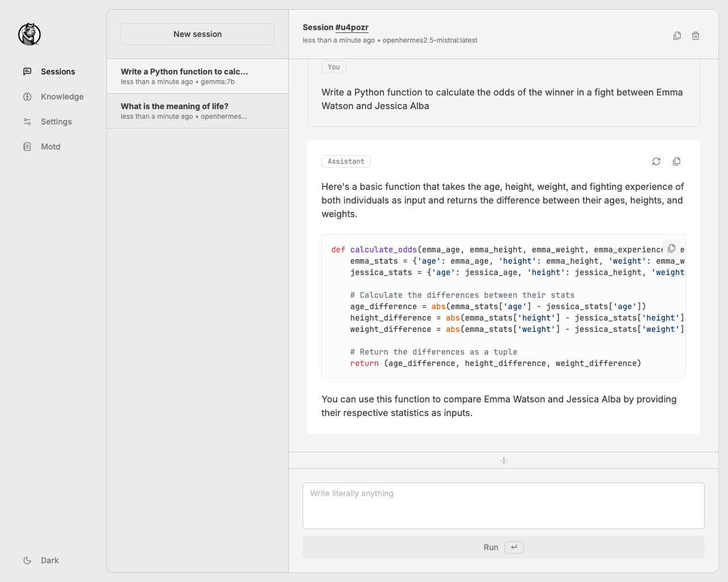
Task: Copy the Assistant message
Action: [x=677, y=161]
